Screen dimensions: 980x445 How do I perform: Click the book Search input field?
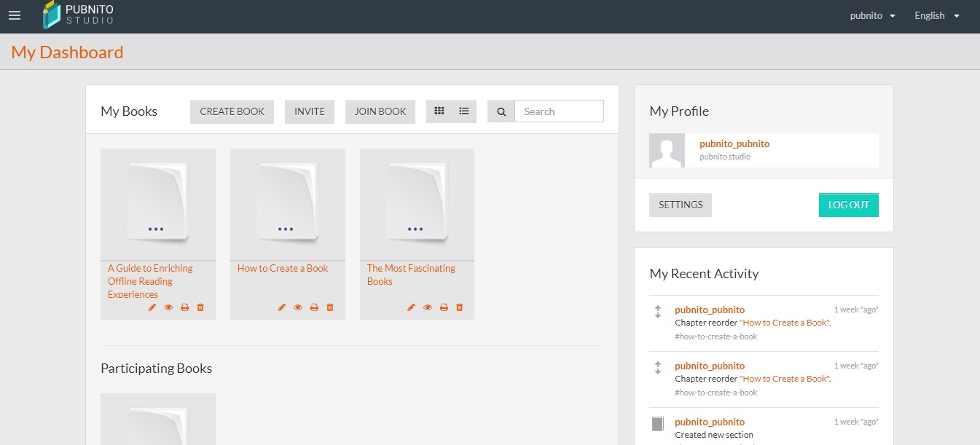click(559, 111)
